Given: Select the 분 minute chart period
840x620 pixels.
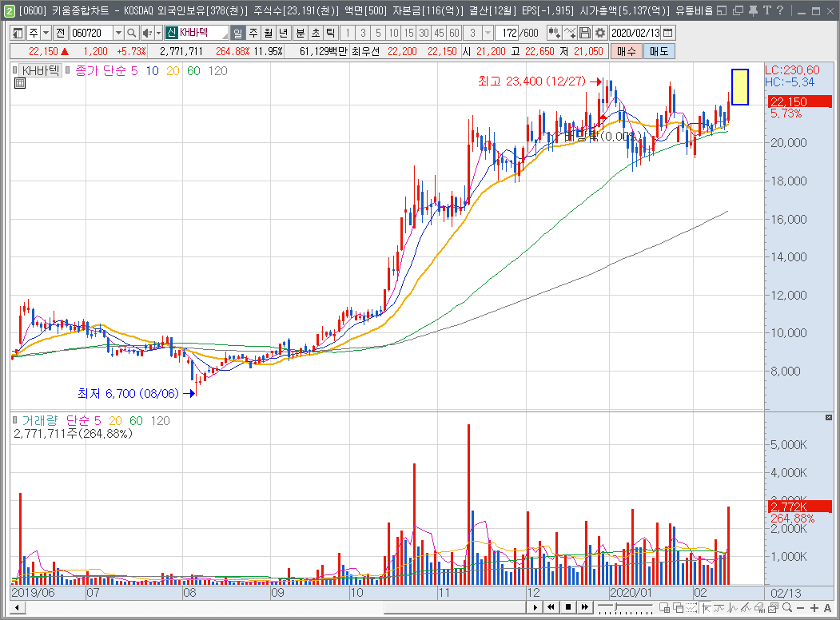Looking at the screenshot, I should pyautogui.click(x=301, y=34).
